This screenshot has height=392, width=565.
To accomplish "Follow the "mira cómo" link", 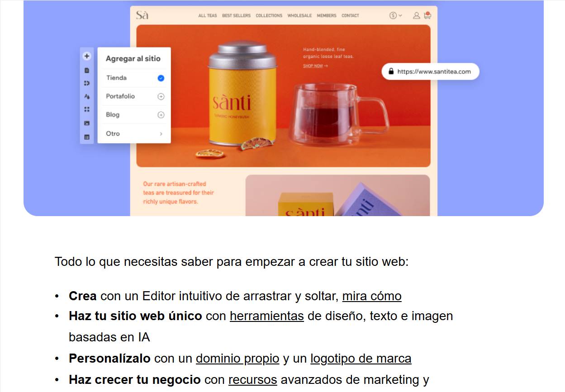I will coord(371,296).
